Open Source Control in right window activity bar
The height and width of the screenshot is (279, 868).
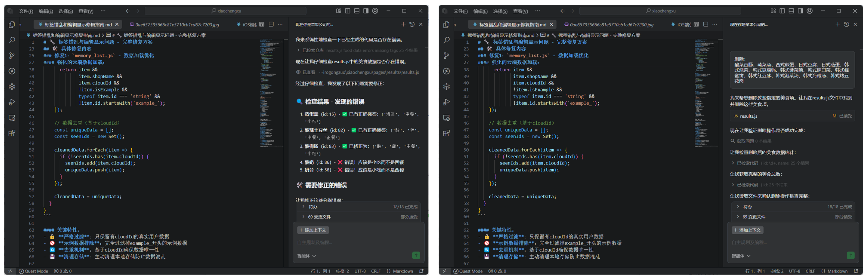446,56
